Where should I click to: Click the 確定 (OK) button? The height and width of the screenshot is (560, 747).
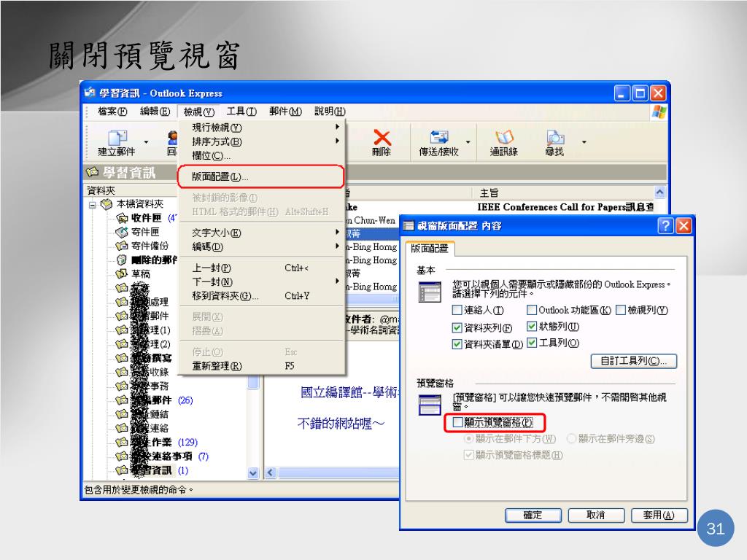[533, 516]
